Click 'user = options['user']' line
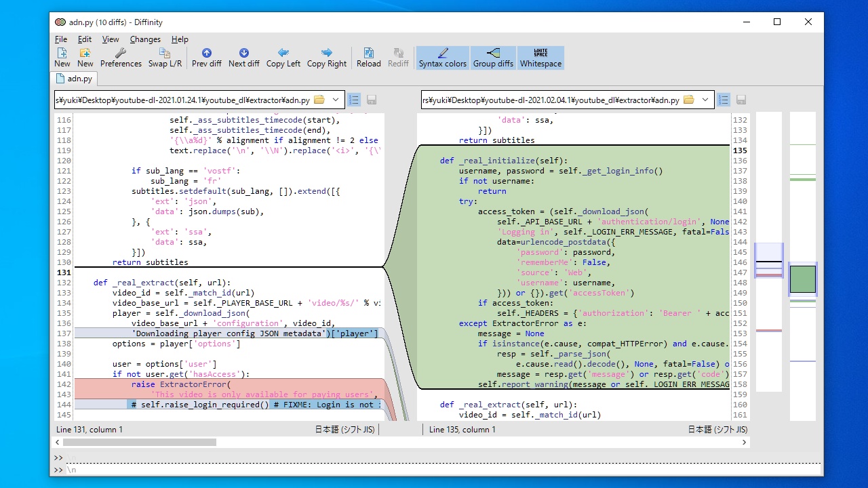The height and width of the screenshot is (488, 868). (164, 364)
